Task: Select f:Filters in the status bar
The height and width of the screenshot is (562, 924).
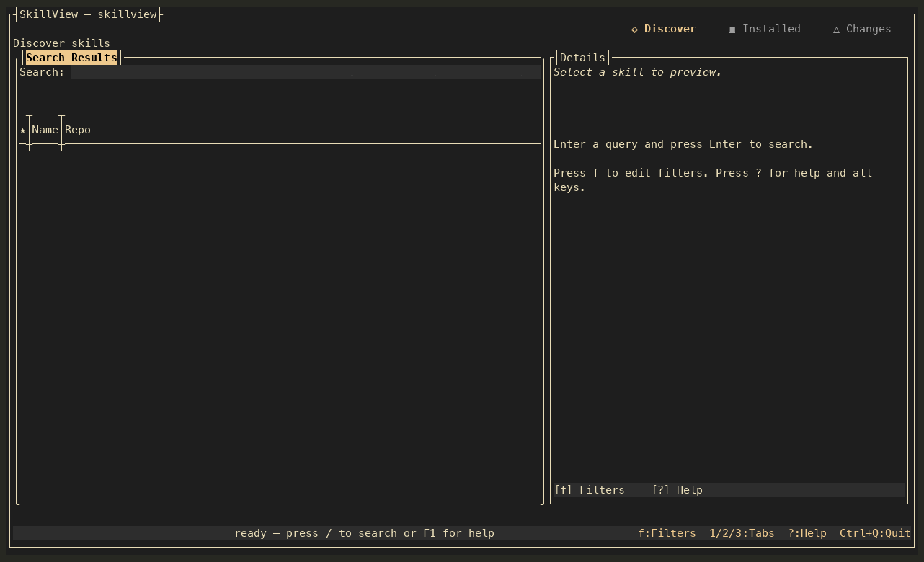Action: coord(667,533)
